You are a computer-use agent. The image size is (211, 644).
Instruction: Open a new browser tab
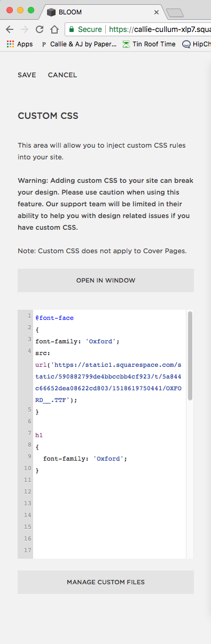175,12
